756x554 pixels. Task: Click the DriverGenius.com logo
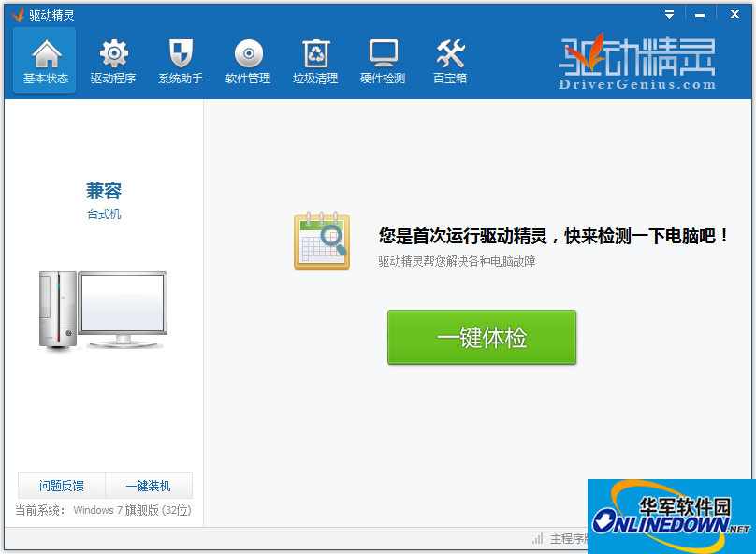click(x=637, y=62)
